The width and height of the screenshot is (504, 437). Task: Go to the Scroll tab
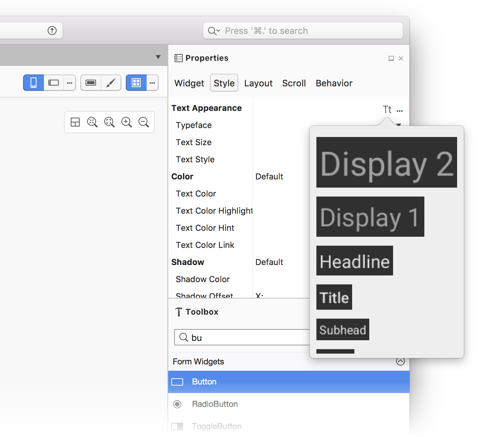(294, 83)
